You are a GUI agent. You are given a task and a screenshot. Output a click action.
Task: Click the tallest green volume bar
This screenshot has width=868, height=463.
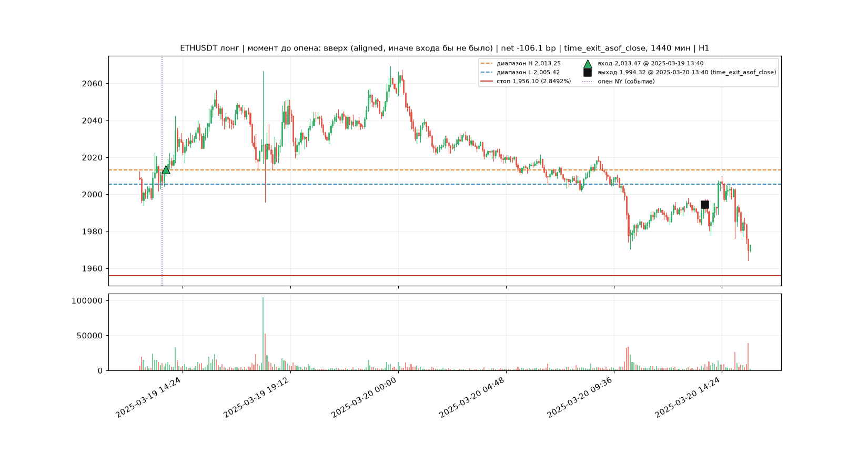263,334
